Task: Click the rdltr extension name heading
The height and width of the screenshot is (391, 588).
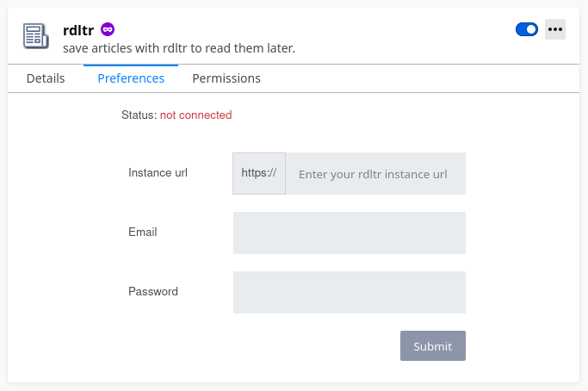Action: point(78,30)
